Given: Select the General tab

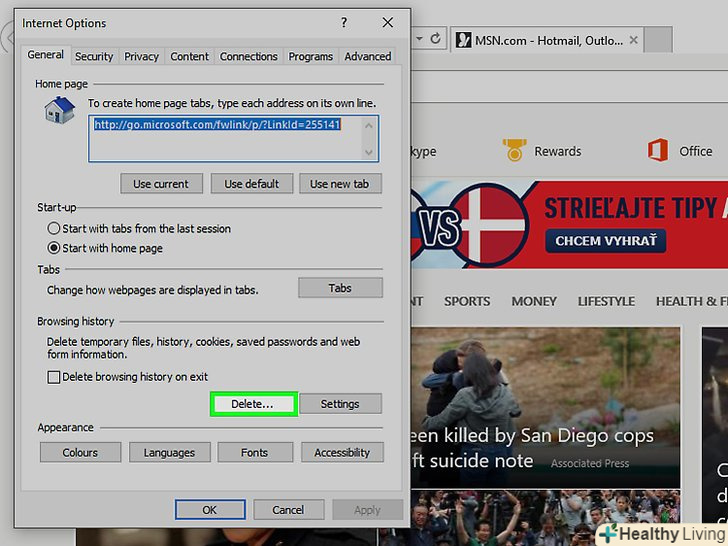Looking at the screenshot, I should click(x=46, y=55).
